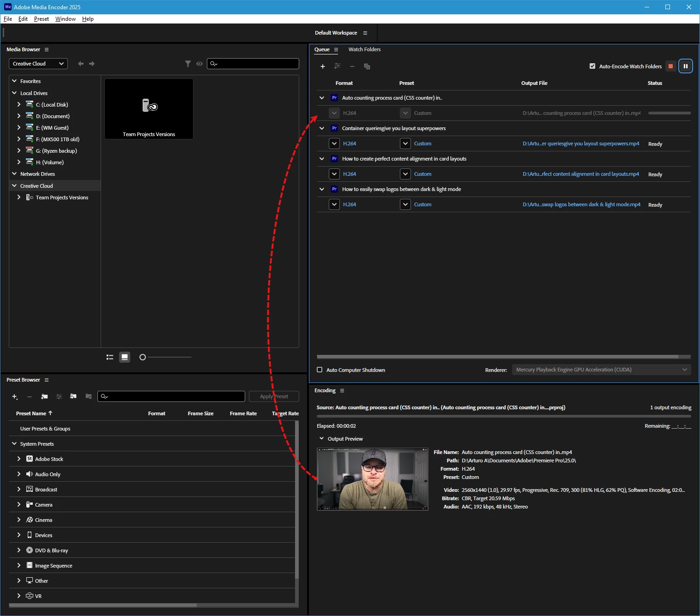The width and height of the screenshot is (700, 616).
Task: Click the New Preset Group icon
Action: pos(44,397)
